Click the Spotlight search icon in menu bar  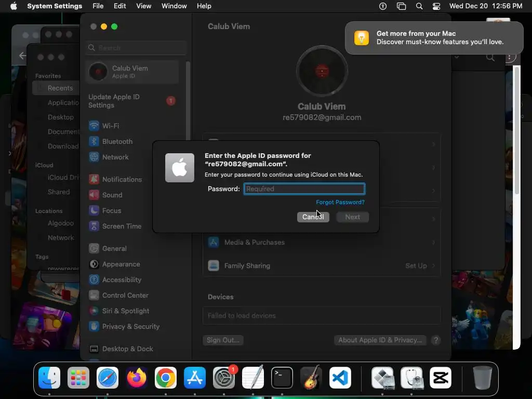coord(419,6)
